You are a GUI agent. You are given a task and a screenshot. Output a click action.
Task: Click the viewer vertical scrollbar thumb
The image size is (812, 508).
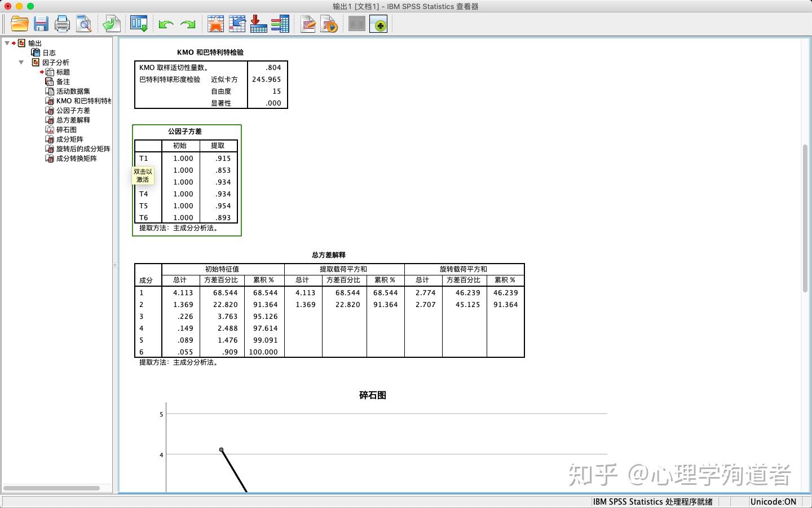805,218
